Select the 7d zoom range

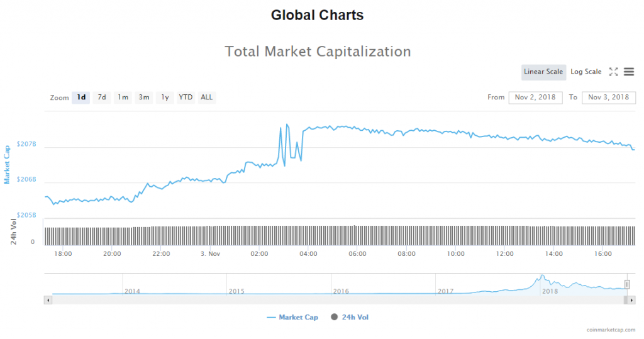pos(101,97)
